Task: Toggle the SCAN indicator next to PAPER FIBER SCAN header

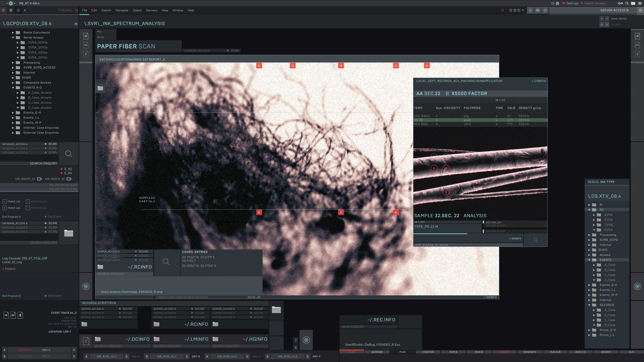Action: pos(228,51)
